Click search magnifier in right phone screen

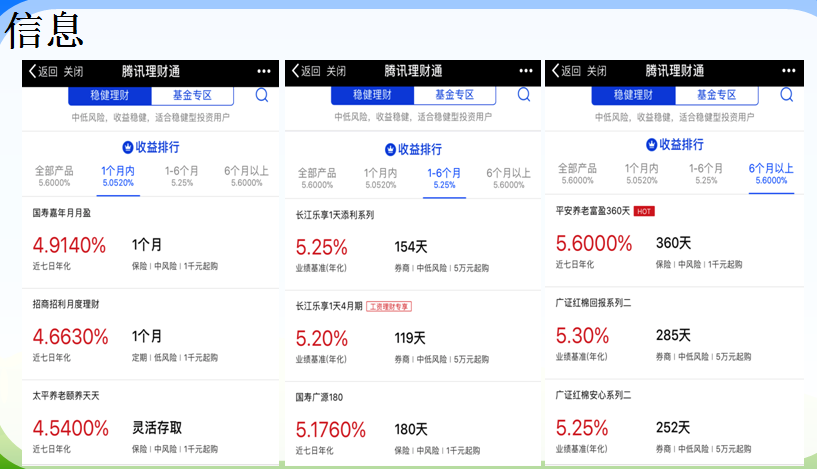(x=787, y=95)
